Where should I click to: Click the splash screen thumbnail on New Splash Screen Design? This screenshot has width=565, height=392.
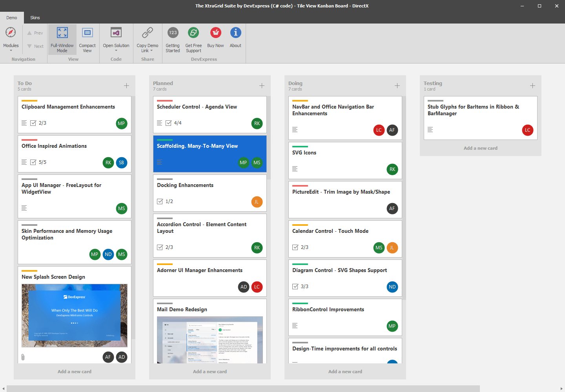[74, 316]
